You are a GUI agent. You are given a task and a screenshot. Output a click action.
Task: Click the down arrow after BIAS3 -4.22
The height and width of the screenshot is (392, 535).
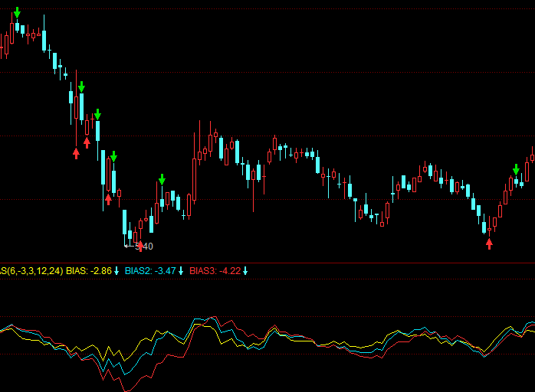[246, 271]
